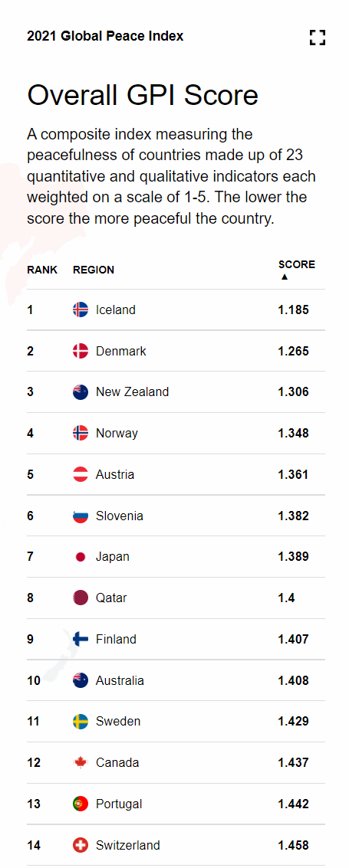Toggle sort arrow under SCORE header

[285, 277]
